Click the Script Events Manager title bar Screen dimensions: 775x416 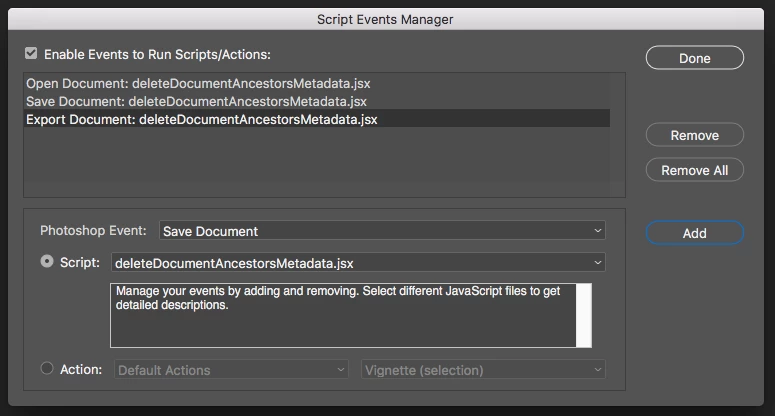coord(387,19)
